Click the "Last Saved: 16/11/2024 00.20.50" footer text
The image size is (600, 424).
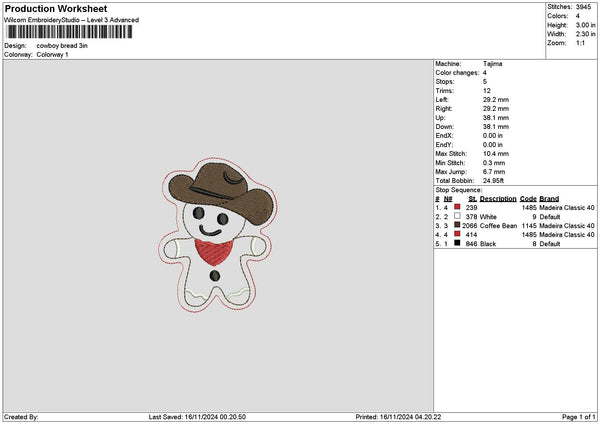[x=197, y=417]
